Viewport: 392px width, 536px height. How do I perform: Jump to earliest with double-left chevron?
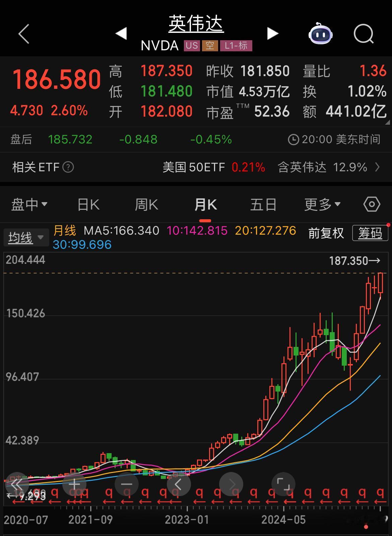coord(17,484)
